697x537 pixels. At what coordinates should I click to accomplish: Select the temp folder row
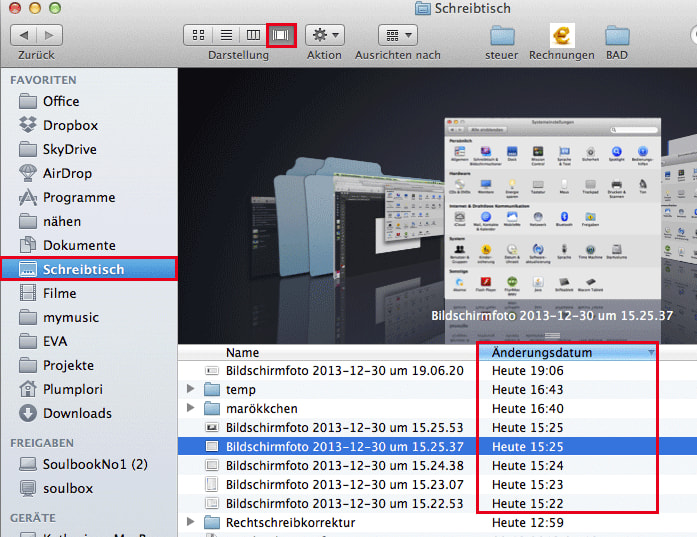tap(437, 389)
